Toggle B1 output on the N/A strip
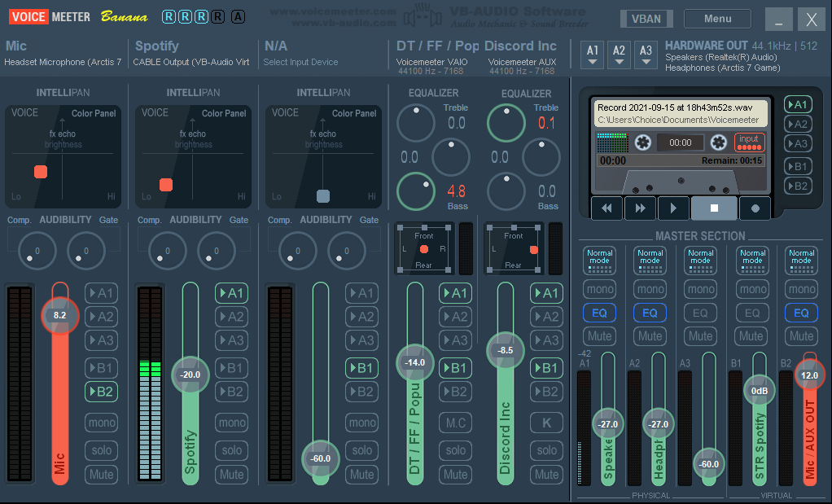 [x=362, y=368]
